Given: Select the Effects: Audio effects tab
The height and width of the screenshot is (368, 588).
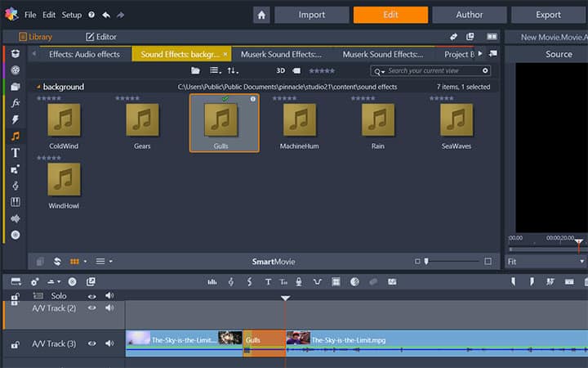Looking at the screenshot, I should coord(84,55).
